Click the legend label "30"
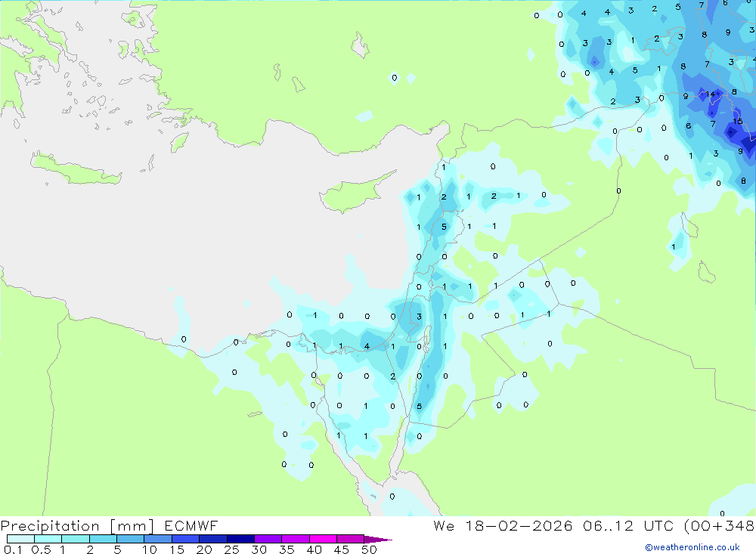This screenshot has width=756, height=554. (x=259, y=549)
